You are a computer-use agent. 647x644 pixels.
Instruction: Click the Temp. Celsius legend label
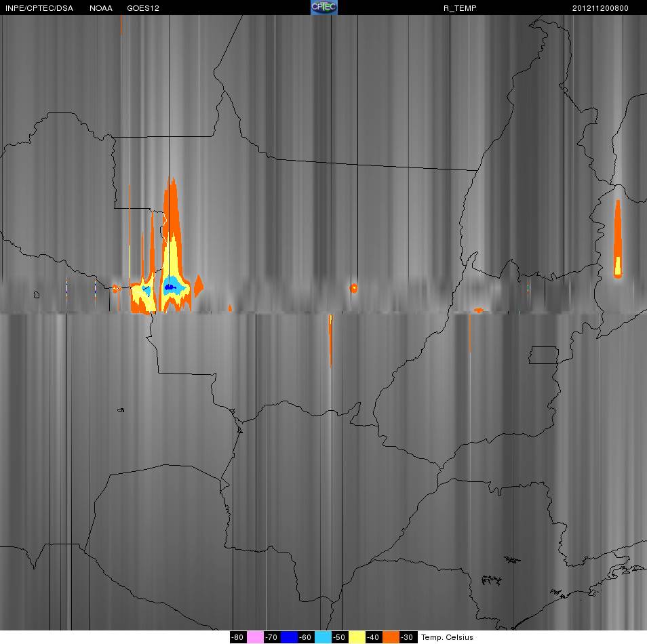pos(447,637)
